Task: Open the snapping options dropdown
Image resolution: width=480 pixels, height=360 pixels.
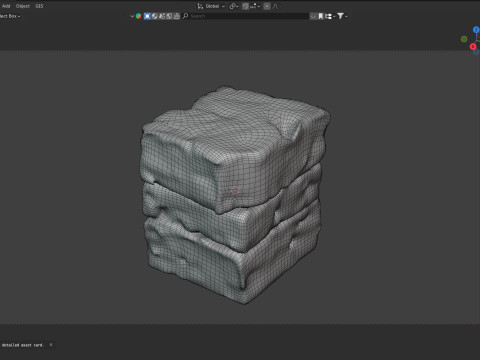Action: tap(255, 6)
